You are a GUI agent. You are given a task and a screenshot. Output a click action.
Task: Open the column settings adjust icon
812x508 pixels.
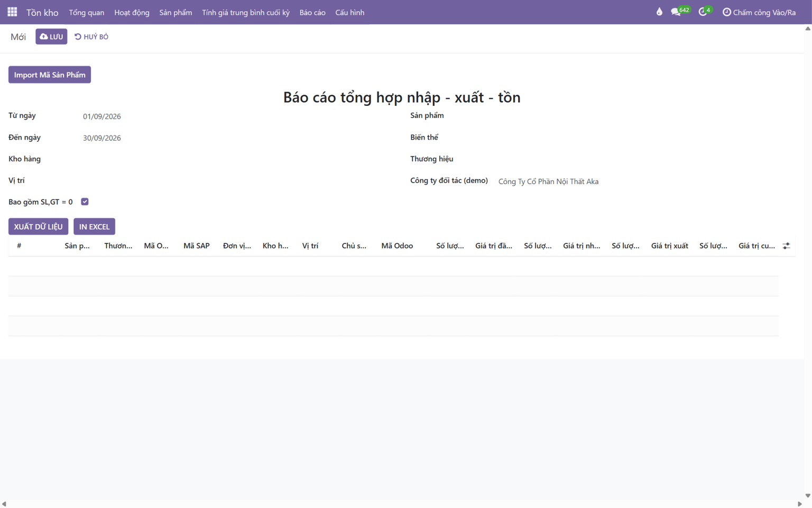coord(787,246)
